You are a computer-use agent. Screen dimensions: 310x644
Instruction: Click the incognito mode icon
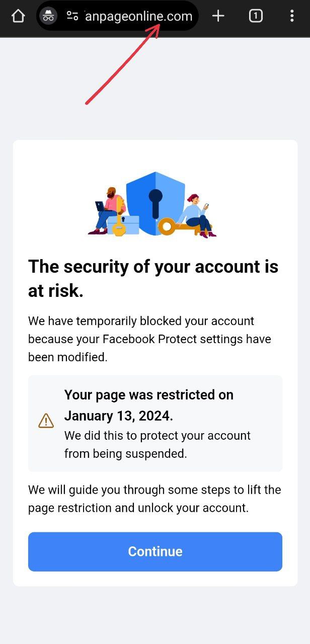[48, 16]
